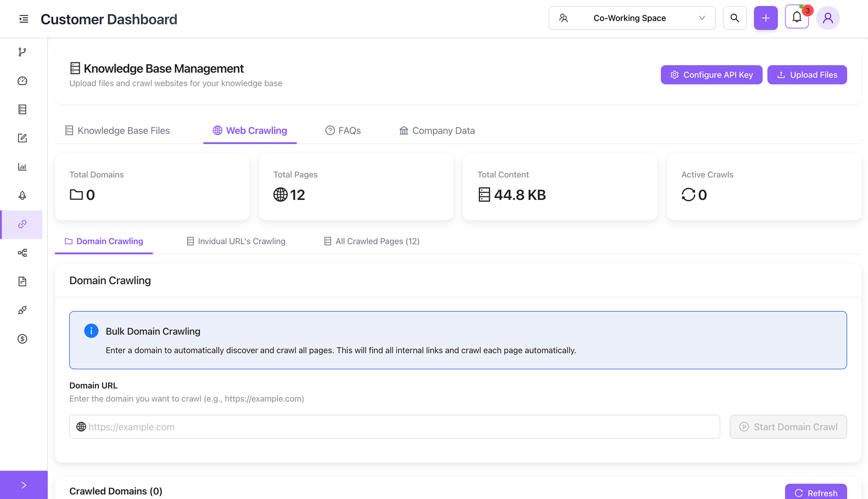
Task: Select the Company Data tab
Action: [437, 131]
